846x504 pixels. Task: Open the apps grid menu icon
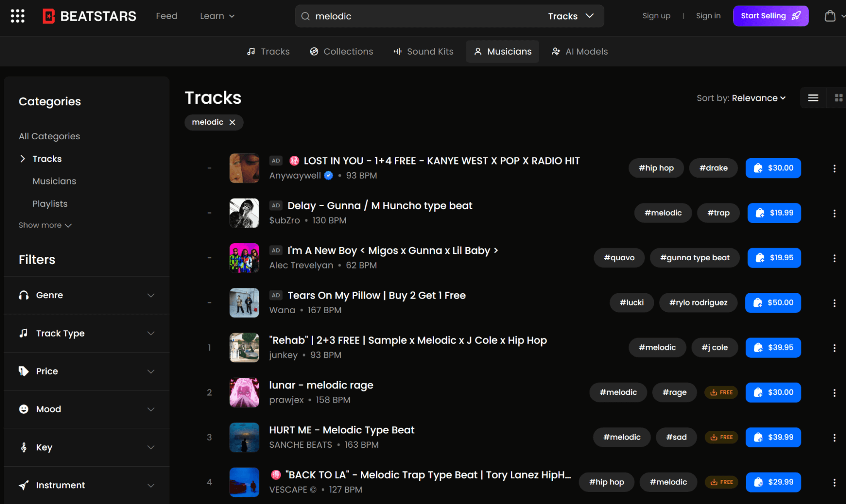17,16
